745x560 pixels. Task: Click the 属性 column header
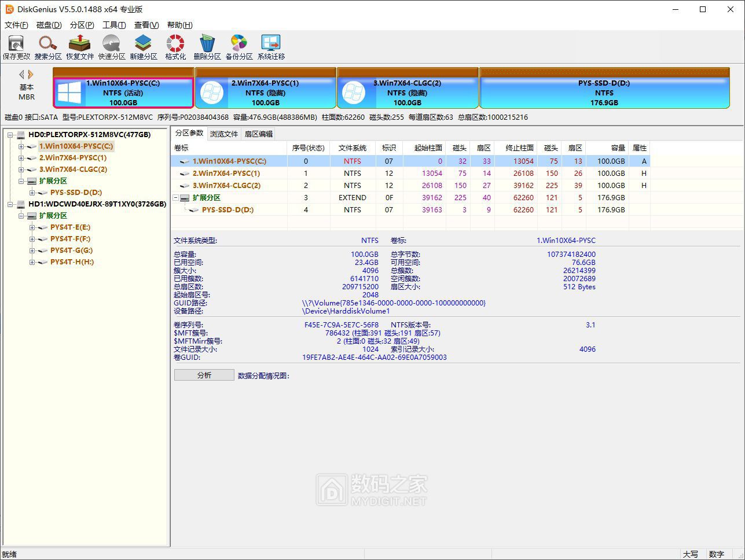point(640,148)
